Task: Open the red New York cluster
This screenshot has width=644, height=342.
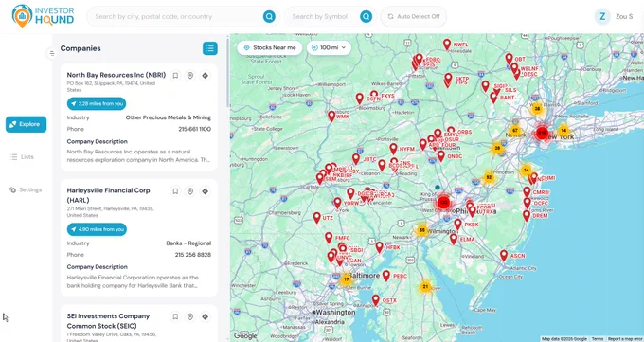Action: (542, 133)
